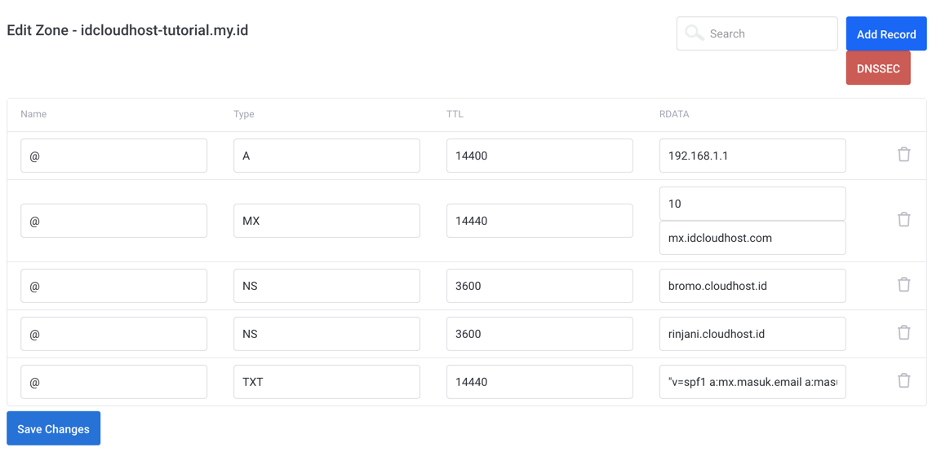The height and width of the screenshot is (449, 939).
Task: Click the Add Record button
Action: pyautogui.click(x=885, y=34)
